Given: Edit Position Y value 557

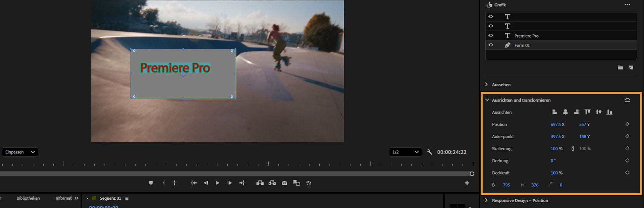Looking at the screenshot, I should click(583, 124).
